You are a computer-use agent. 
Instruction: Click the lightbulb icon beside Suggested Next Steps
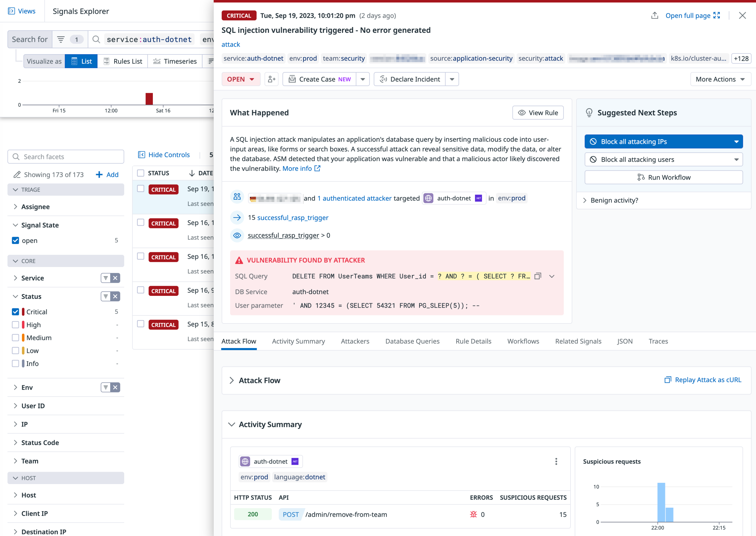(589, 113)
